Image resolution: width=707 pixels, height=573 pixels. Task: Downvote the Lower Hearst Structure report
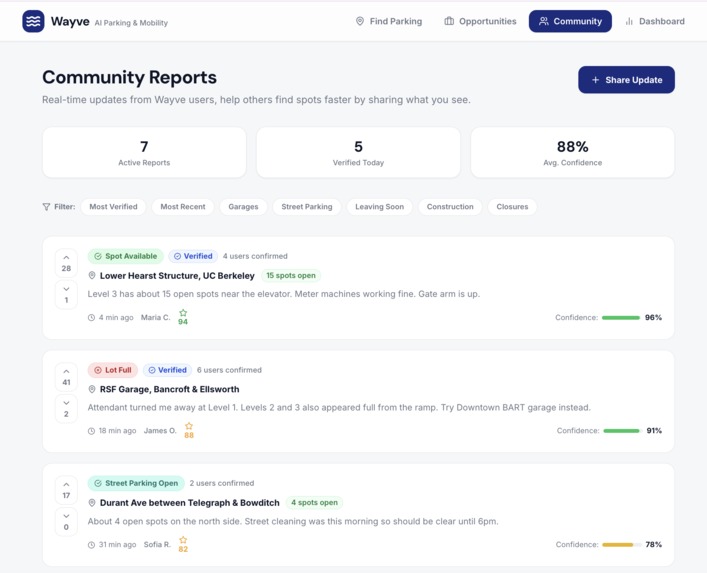66,294
